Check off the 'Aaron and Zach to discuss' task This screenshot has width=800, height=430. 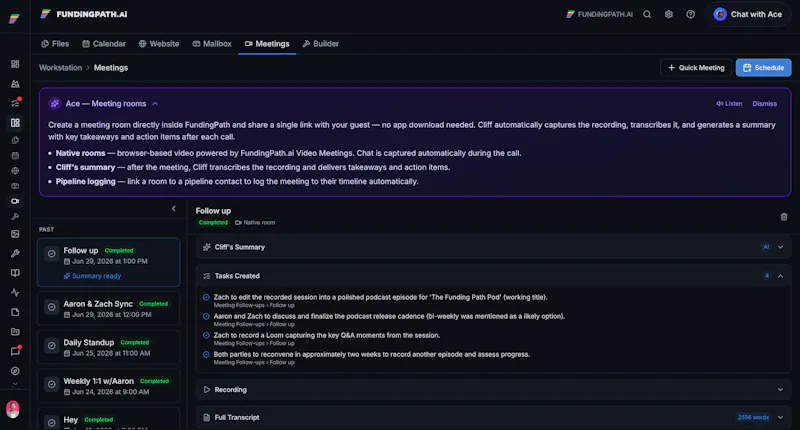[x=206, y=316]
